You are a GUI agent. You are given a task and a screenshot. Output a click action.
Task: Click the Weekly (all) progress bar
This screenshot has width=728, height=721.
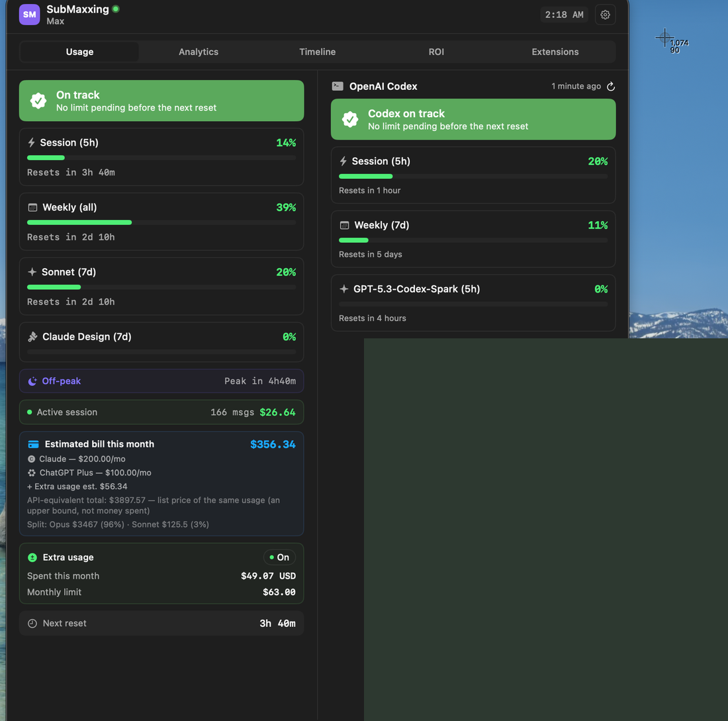pyautogui.click(x=161, y=222)
